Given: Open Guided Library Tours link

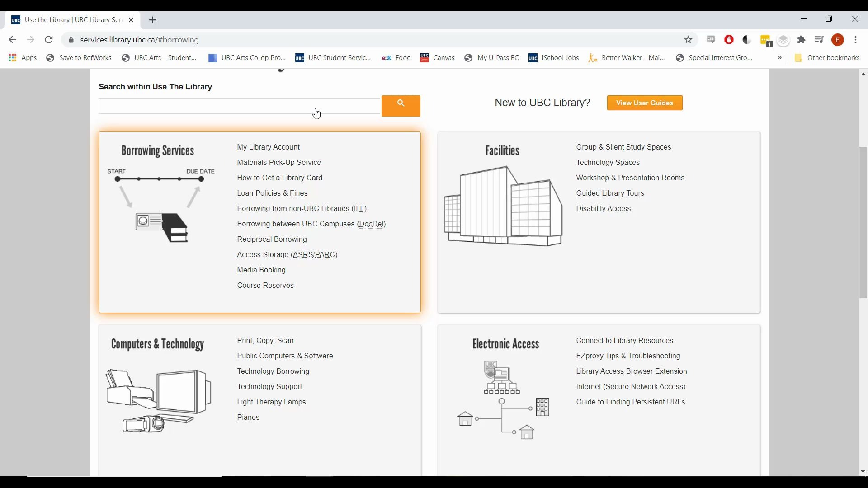Looking at the screenshot, I should (x=610, y=193).
